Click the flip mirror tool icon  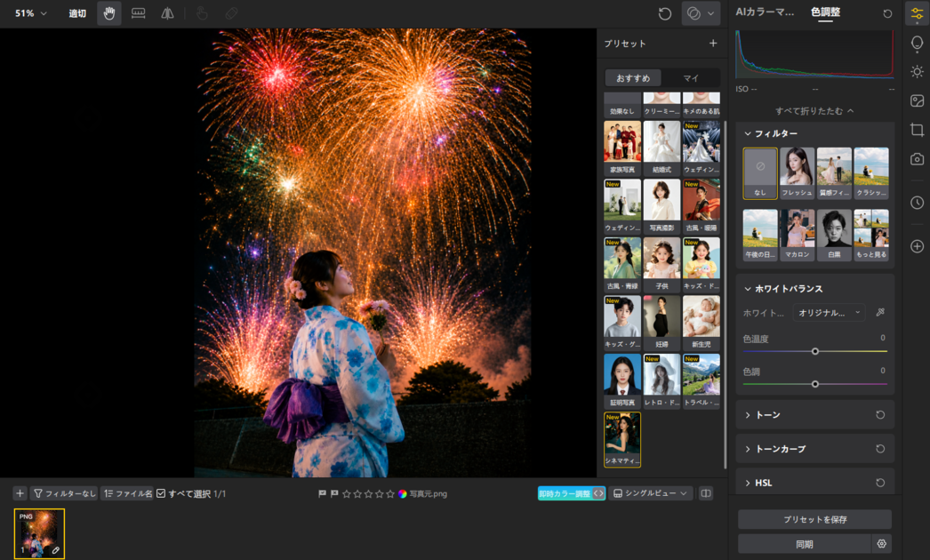click(167, 13)
